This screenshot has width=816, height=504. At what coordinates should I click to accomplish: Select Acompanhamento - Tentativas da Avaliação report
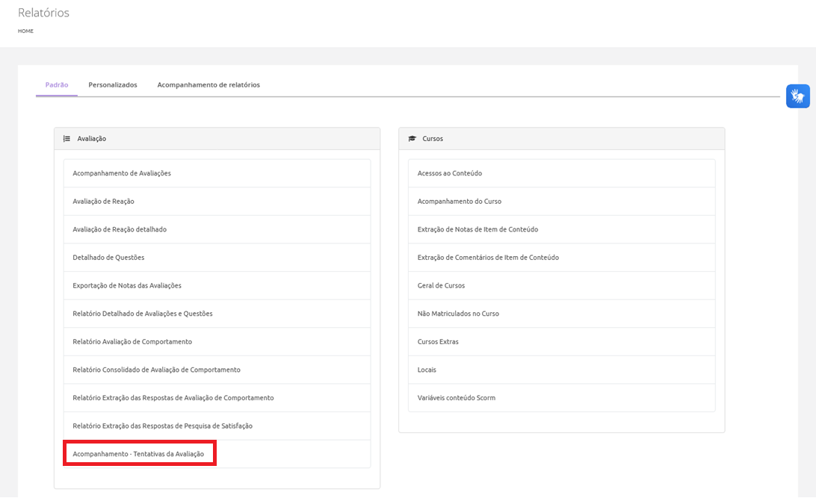[217, 454]
